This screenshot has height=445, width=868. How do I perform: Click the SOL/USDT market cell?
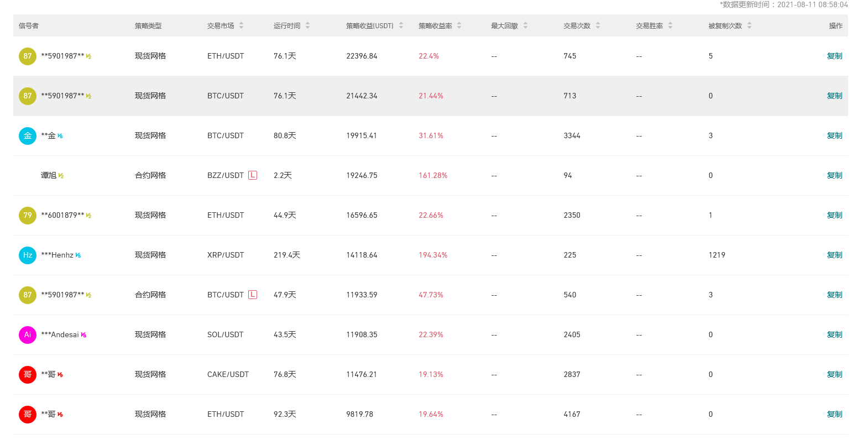click(x=226, y=335)
